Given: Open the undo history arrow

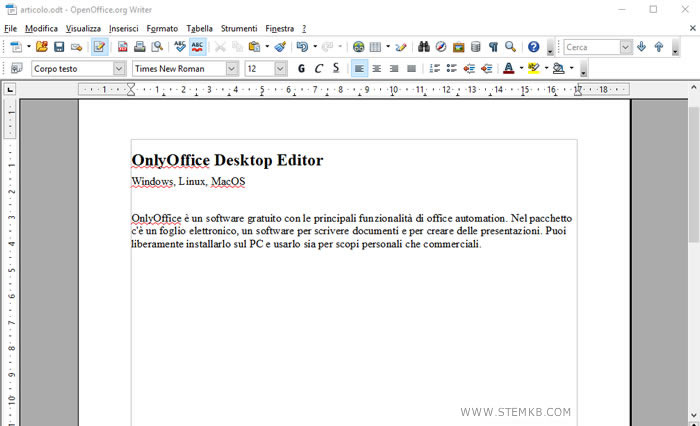Looking at the screenshot, I should (315, 46).
